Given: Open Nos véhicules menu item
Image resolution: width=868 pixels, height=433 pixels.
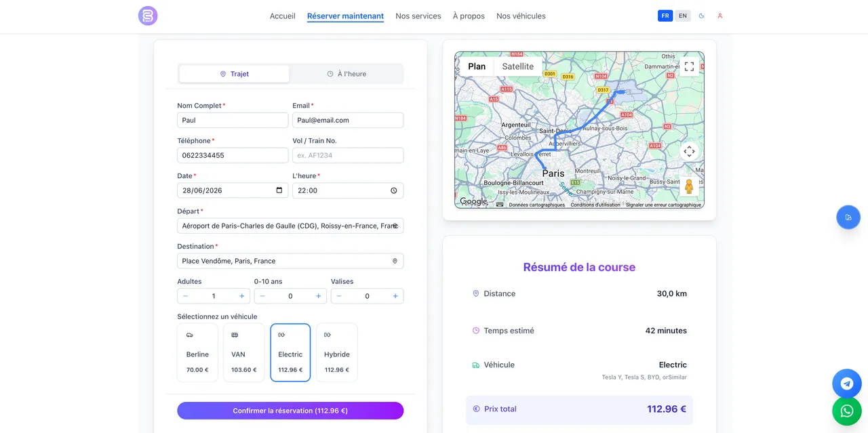Looking at the screenshot, I should tap(521, 16).
